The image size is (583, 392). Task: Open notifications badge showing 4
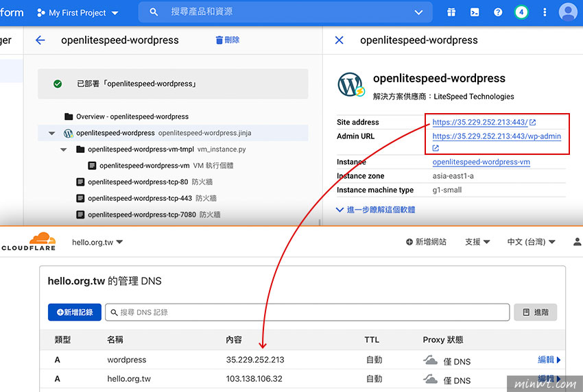[521, 12]
